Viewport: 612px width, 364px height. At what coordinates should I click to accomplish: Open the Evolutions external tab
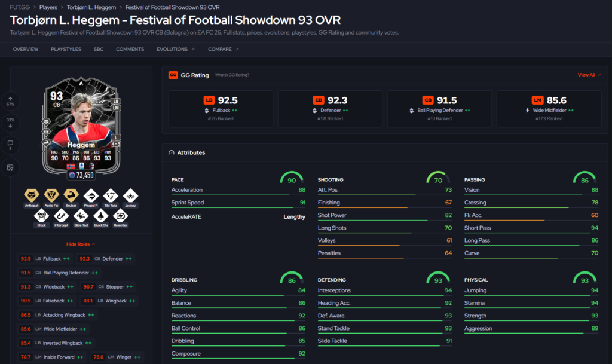[175, 49]
